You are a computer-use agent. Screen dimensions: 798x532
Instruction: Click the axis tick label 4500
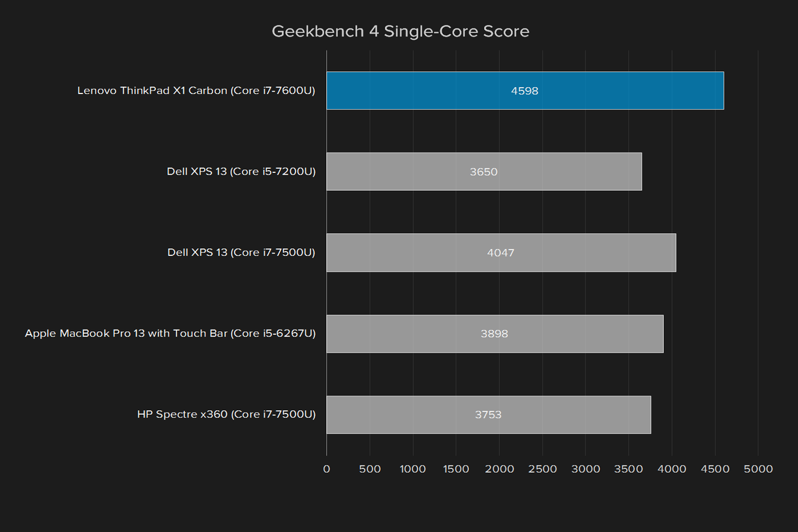pos(715,469)
